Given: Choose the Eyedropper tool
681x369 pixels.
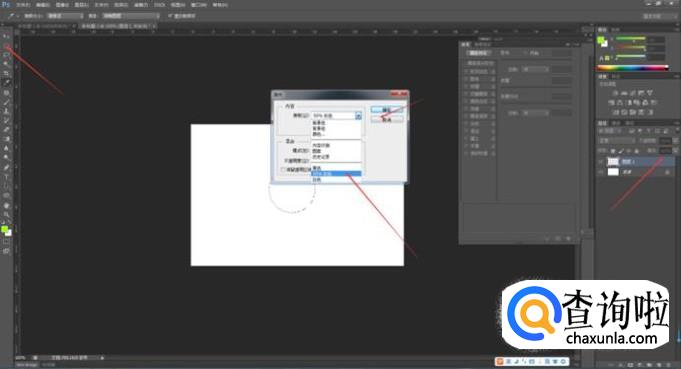Looking at the screenshot, I should (6, 82).
